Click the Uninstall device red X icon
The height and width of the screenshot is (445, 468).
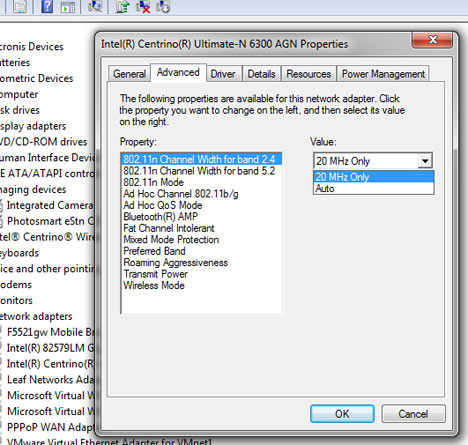(x=143, y=6)
